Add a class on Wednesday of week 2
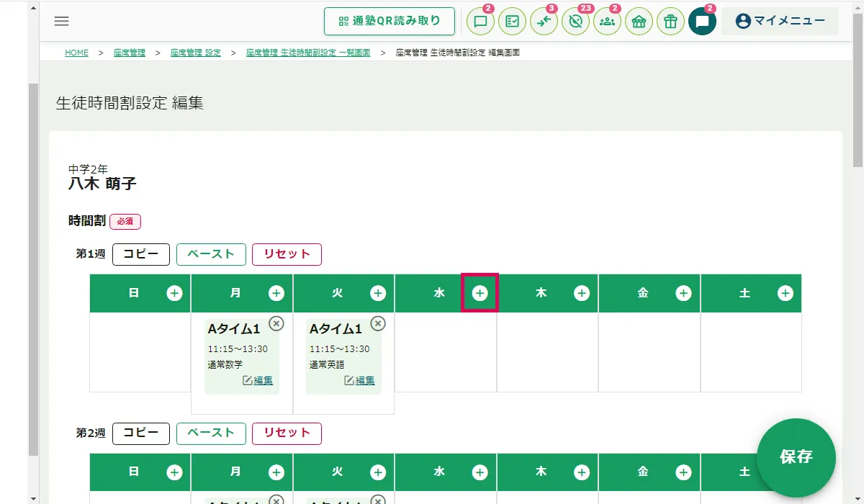The width and height of the screenshot is (864, 504). [x=480, y=472]
